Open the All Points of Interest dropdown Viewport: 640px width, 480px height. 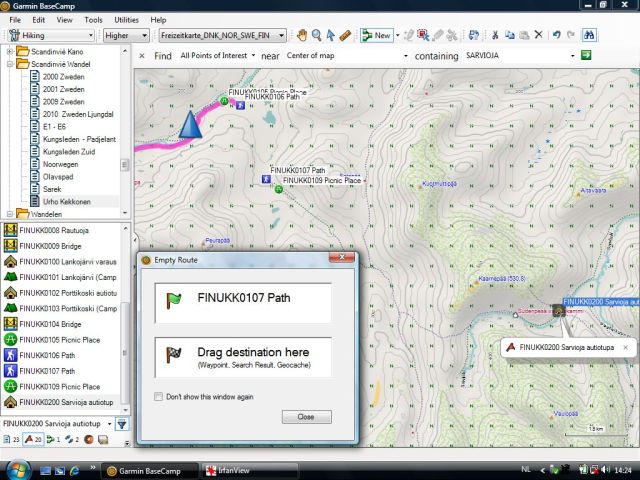217,57
